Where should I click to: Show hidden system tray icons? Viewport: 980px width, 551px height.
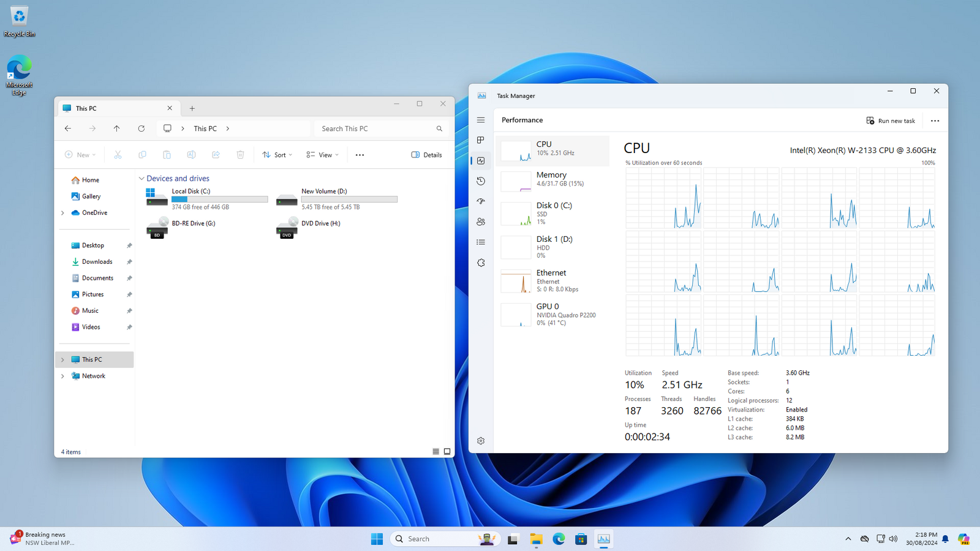(x=848, y=539)
